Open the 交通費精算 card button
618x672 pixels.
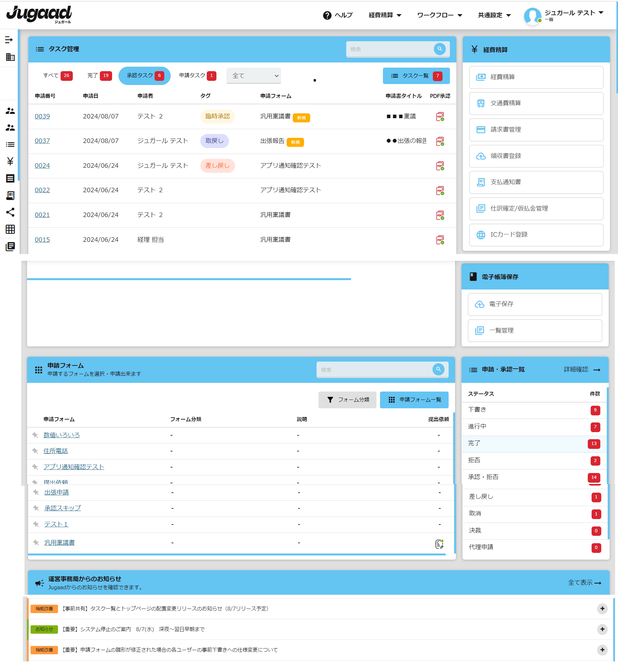pyautogui.click(x=536, y=104)
